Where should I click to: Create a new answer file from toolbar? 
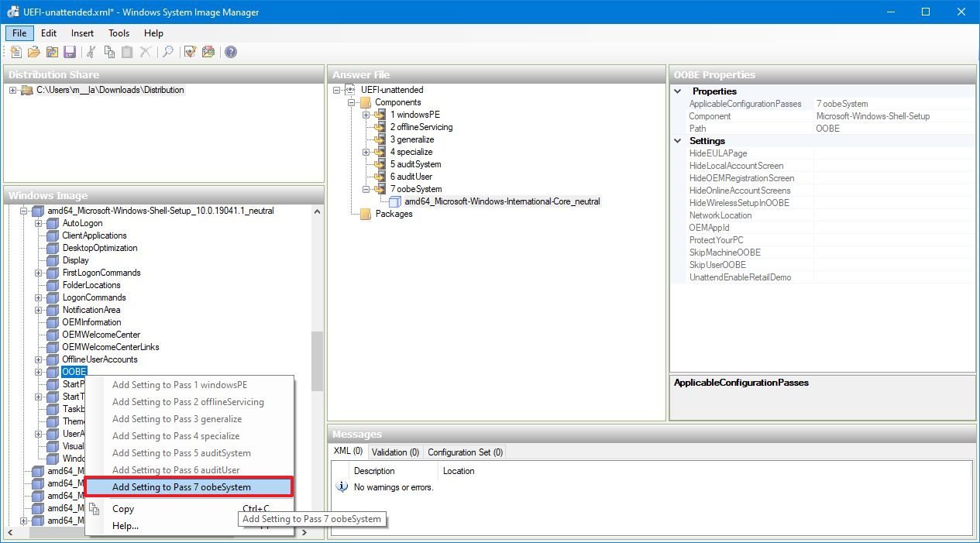(15, 52)
